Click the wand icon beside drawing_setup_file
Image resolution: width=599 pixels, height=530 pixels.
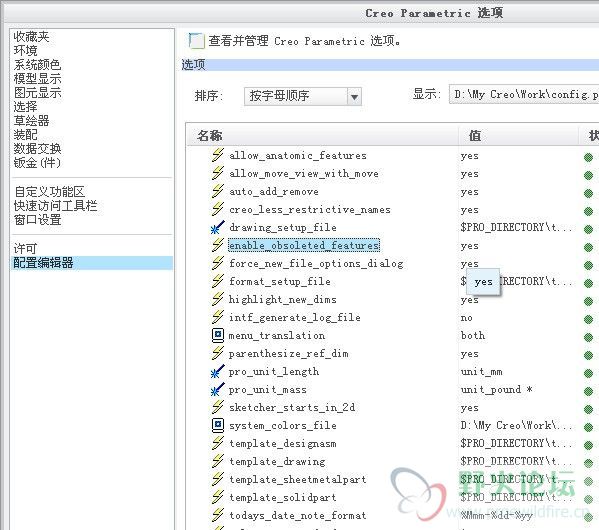pos(218,227)
